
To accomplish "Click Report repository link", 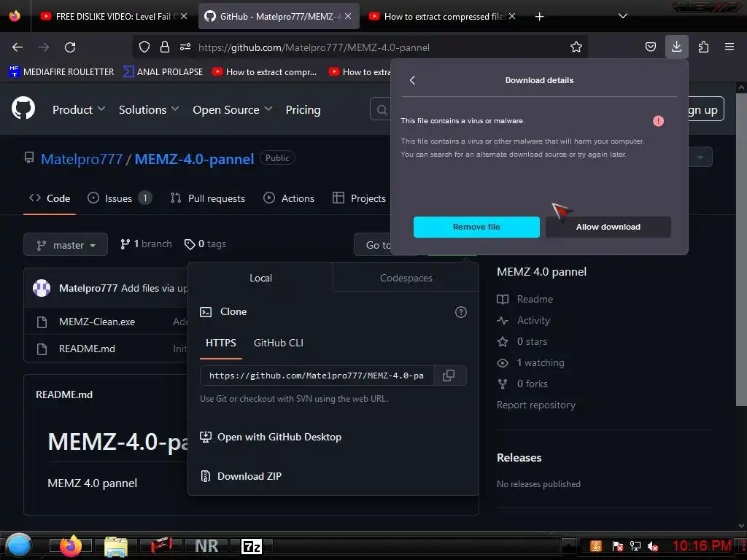I will point(536,405).
